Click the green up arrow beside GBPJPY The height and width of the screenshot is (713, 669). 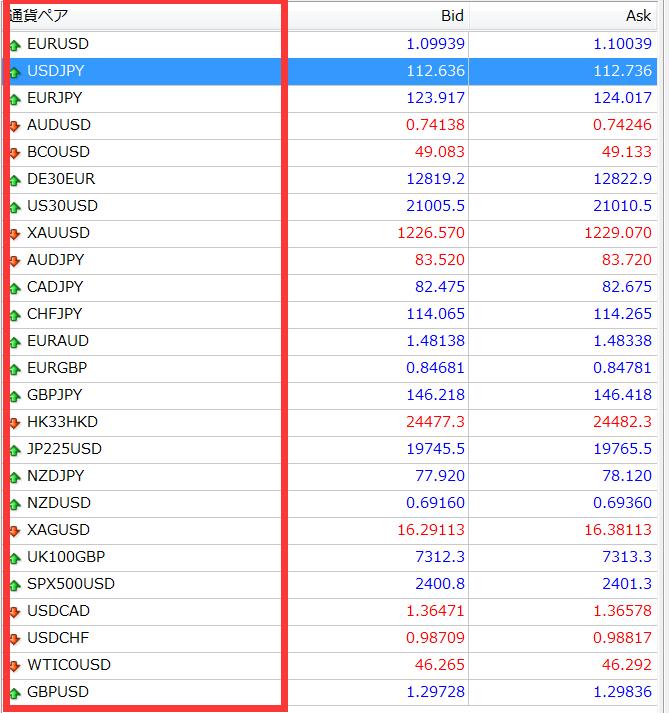tap(15, 396)
